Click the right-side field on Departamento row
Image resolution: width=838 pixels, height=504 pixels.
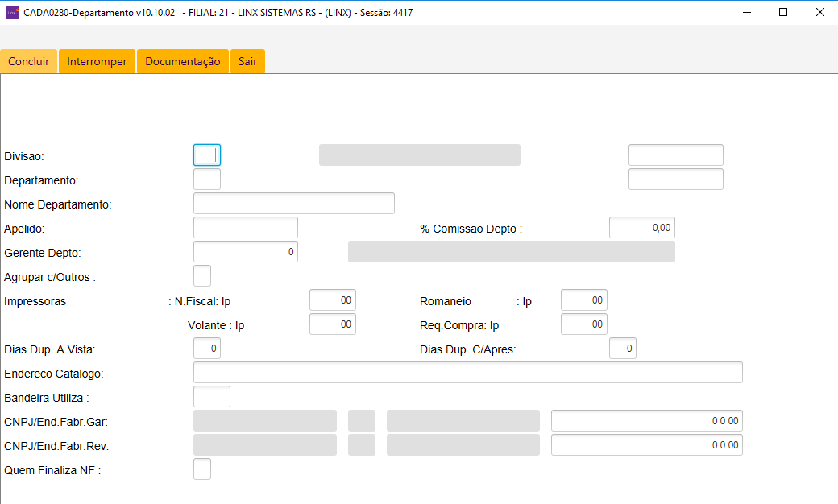coord(675,180)
